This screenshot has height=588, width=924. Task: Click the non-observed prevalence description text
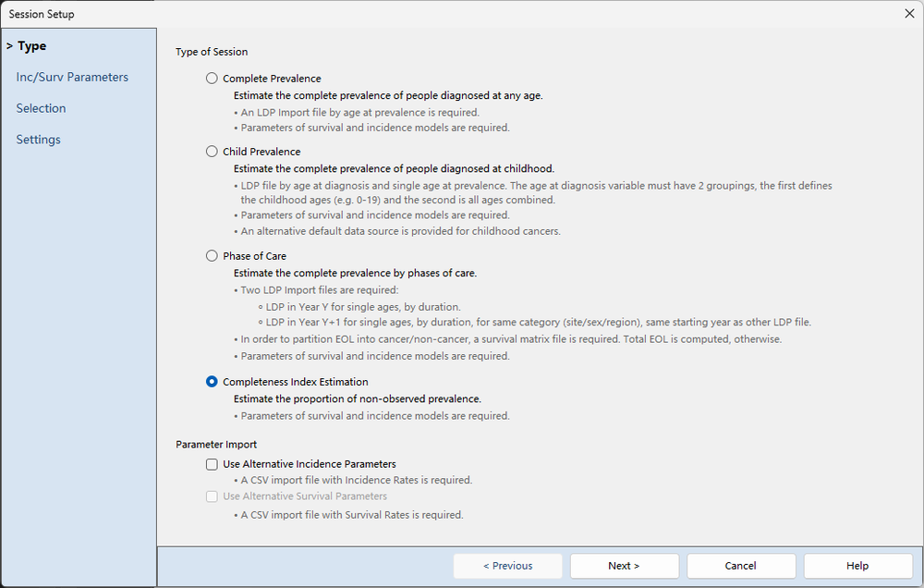pos(357,399)
